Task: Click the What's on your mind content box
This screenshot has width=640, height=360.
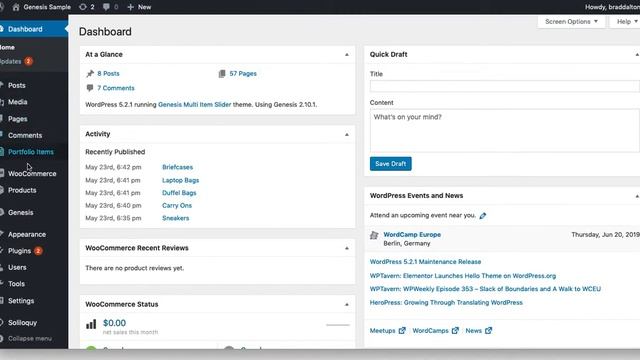Action: tap(504, 131)
